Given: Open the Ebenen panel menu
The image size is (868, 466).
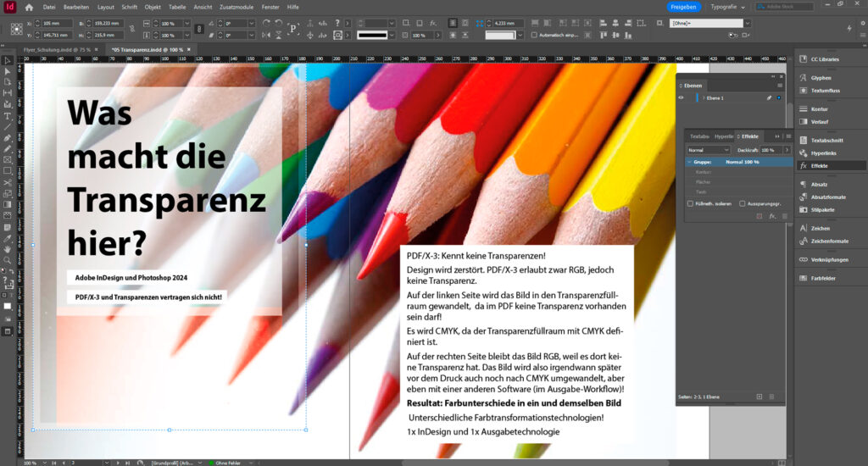Looking at the screenshot, I should point(780,86).
